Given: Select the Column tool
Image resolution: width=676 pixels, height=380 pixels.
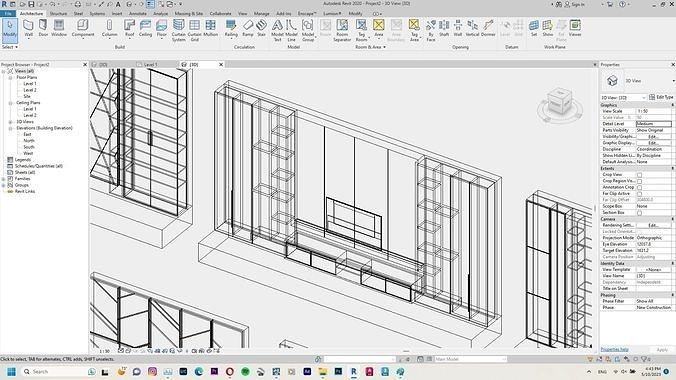Looking at the screenshot, I should [110, 28].
